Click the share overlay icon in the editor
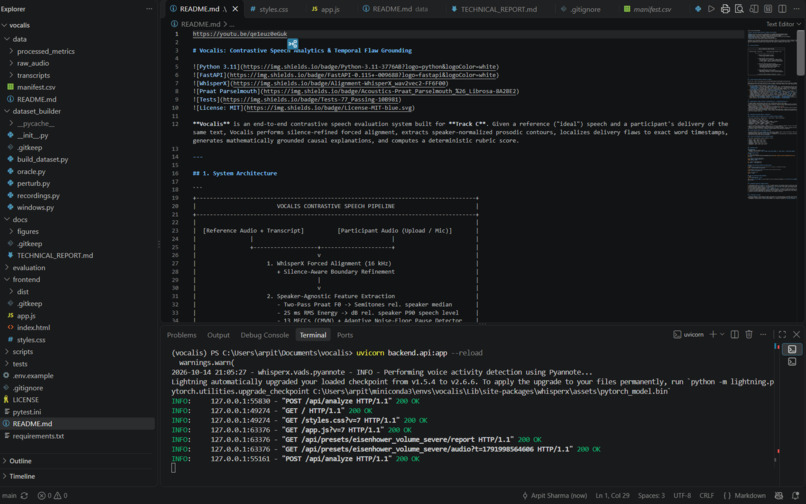 (292, 44)
